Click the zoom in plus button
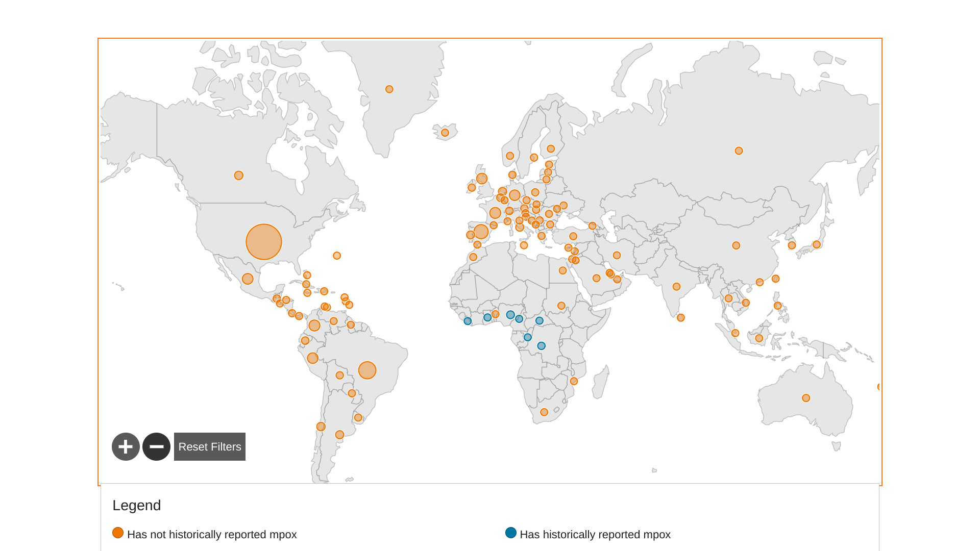Image resolution: width=980 pixels, height=551 pixels. (126, 447)
